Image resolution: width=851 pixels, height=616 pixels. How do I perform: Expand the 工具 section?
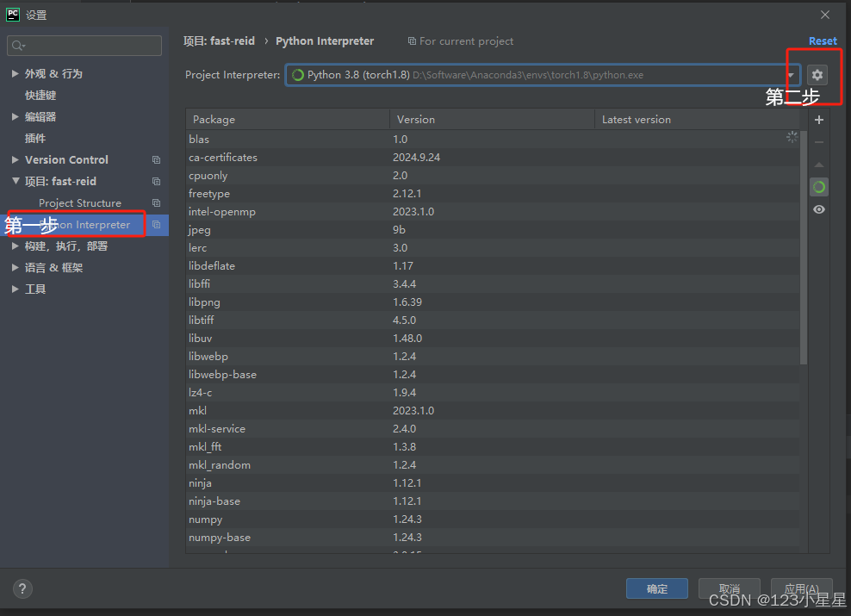(x=16, y=289)
